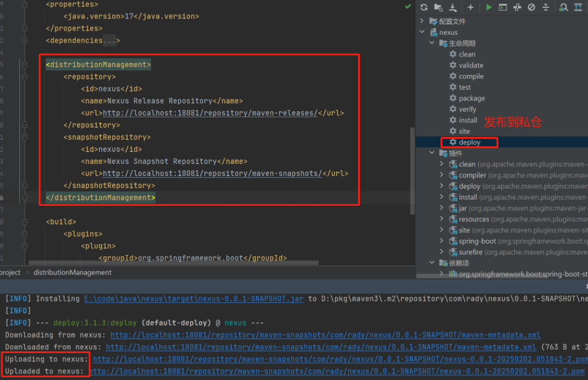Open maven-snapshots URL in pom

pyautogui.click(x=213, y=173)
